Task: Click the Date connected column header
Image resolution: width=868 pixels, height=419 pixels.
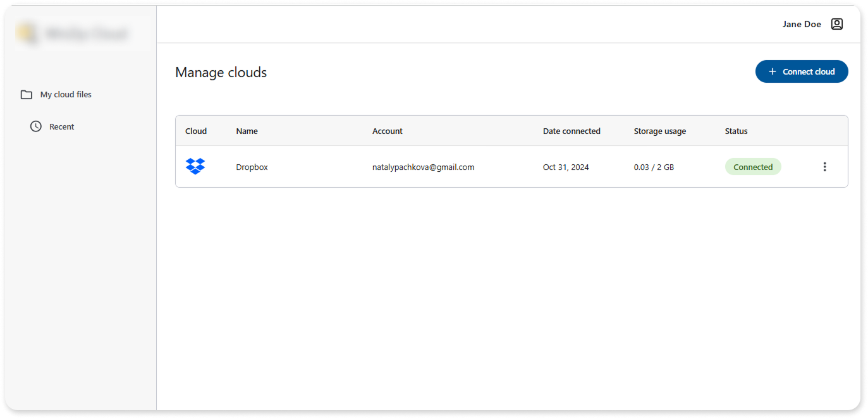Action: click(572, 131)
